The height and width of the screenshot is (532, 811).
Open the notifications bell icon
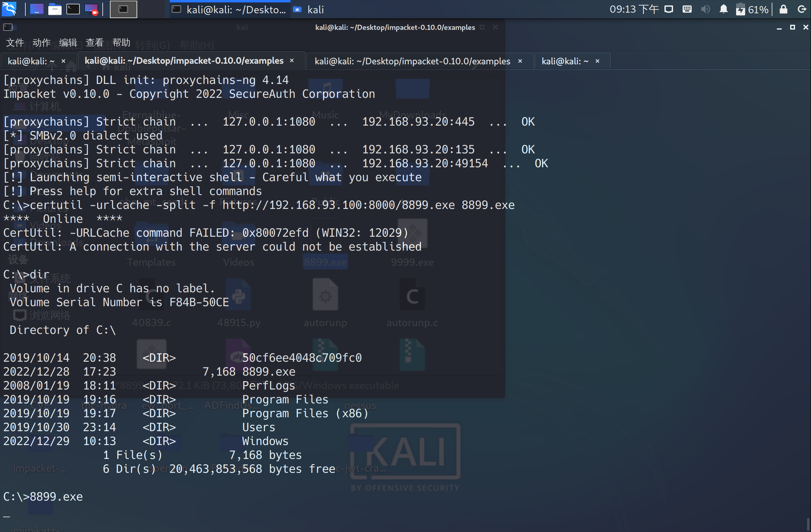point(723,9)
